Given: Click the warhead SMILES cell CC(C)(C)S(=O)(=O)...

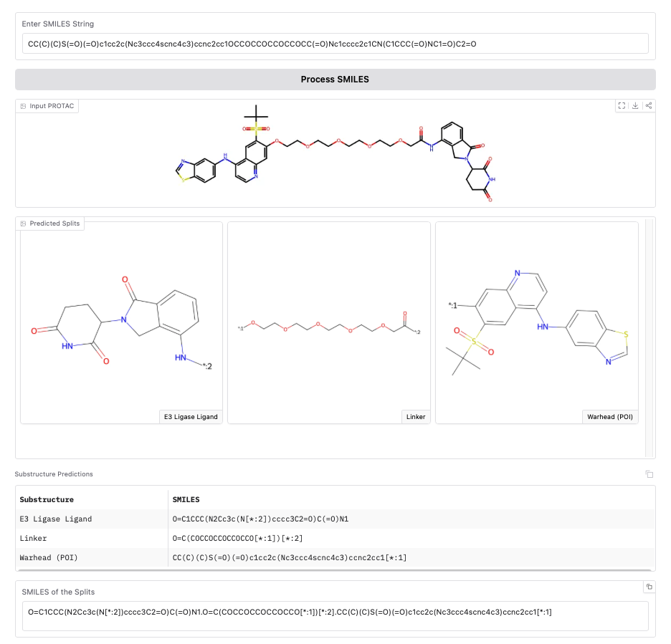Looking at the screenshot, I should pyautogui.click(x=290, y=557).
